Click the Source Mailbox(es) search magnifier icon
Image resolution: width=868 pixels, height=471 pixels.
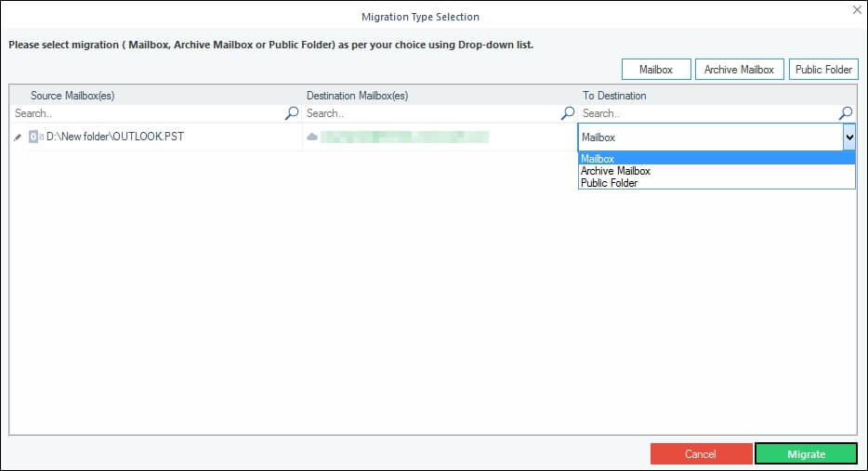tap(292, 113)
